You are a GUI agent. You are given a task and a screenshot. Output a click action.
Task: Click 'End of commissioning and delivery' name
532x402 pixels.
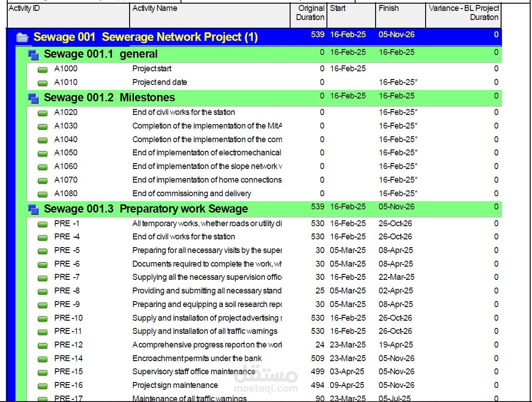pos(192,194)
